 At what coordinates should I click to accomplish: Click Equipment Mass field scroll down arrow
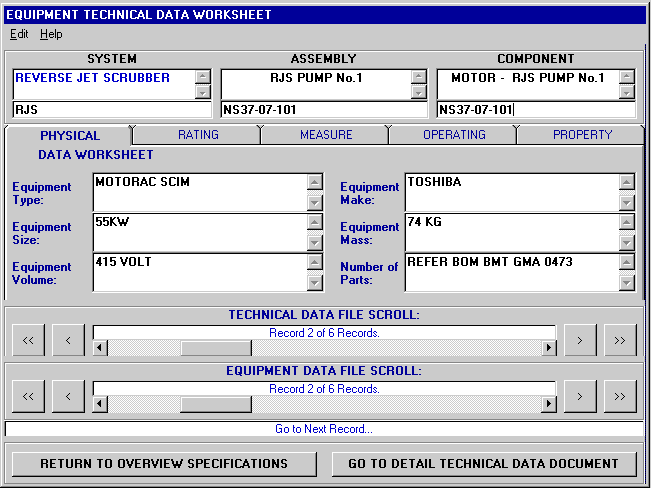(x=627, y=243)
